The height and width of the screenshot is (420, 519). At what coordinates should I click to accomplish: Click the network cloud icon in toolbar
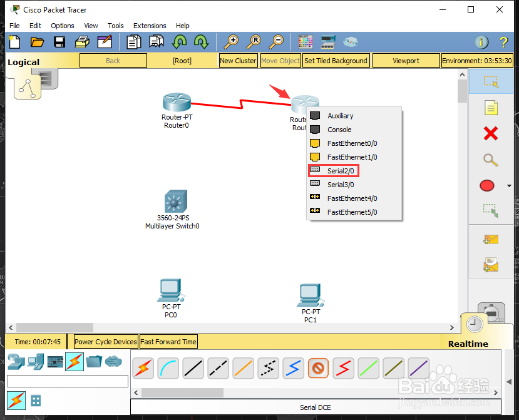pos(350,42)
